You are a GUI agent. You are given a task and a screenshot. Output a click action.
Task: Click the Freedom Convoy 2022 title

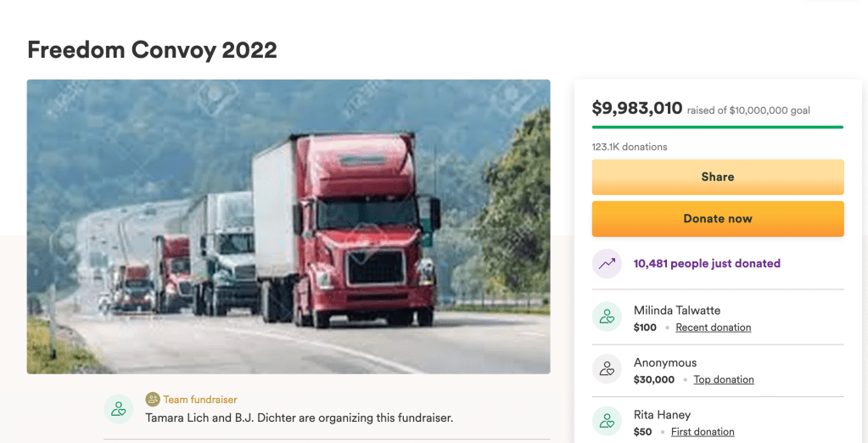[x=152, y=50]
